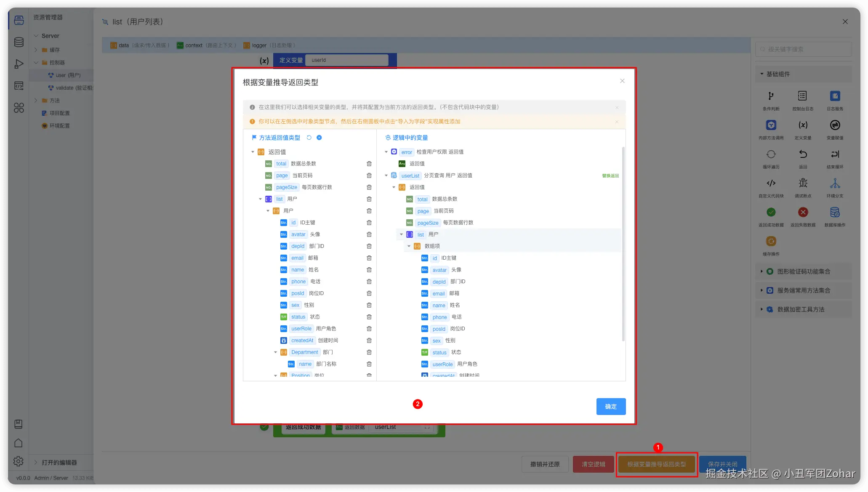Collapse the list 用户 node in return type

(260, 199)
